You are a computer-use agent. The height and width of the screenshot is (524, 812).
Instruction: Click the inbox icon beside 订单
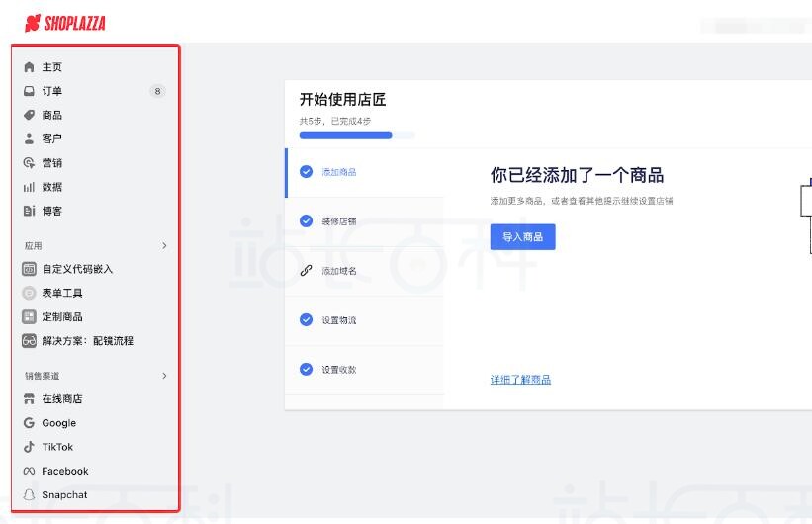pyautogui.click(x=29, y=91)
